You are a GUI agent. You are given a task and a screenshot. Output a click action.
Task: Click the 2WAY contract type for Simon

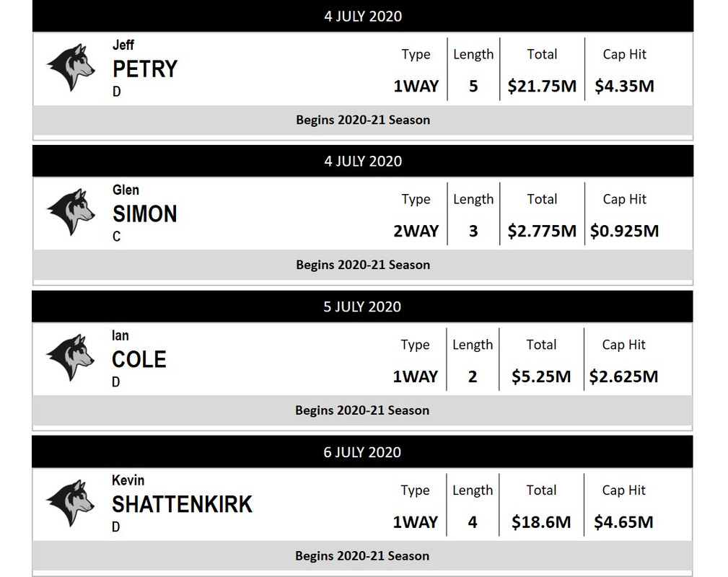tap(416, 231)
